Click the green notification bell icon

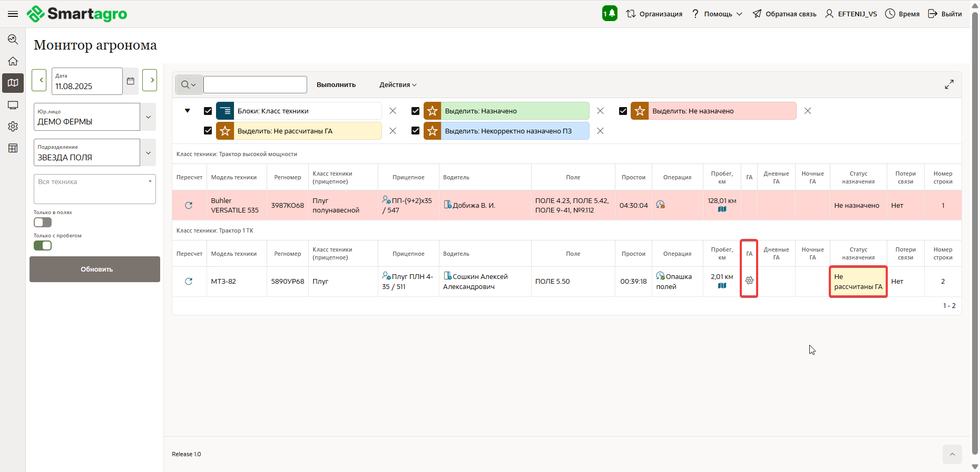pos(610,14)
